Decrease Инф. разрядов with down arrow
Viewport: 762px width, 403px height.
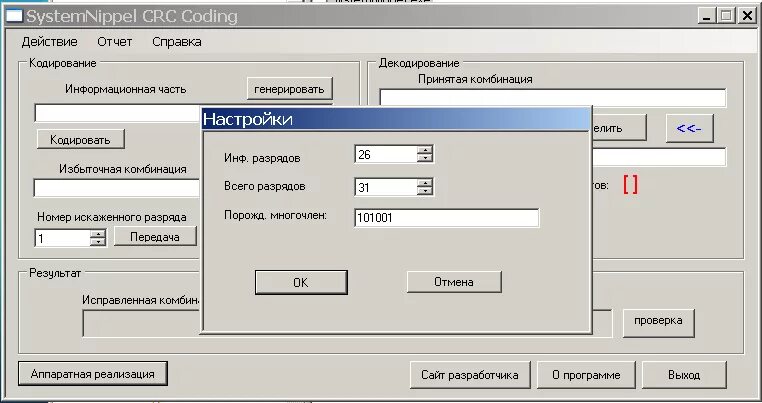point(425,159)
